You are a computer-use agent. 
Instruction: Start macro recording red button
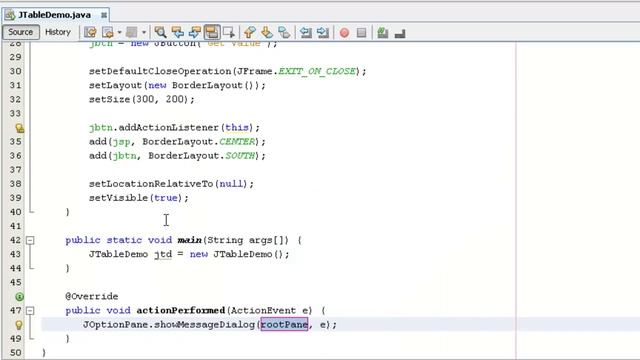344,33
